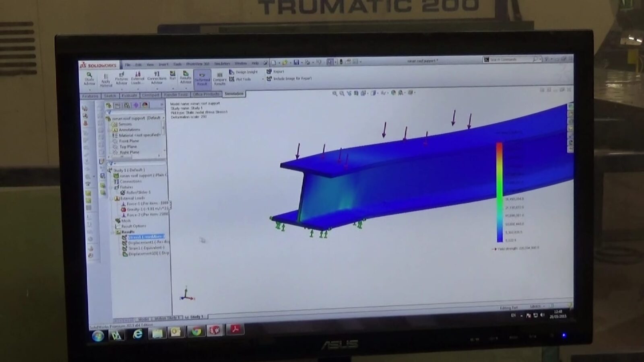Select Right Plane in the tree
This screenshot has width=644, height=362.
(x=126, y=152)
